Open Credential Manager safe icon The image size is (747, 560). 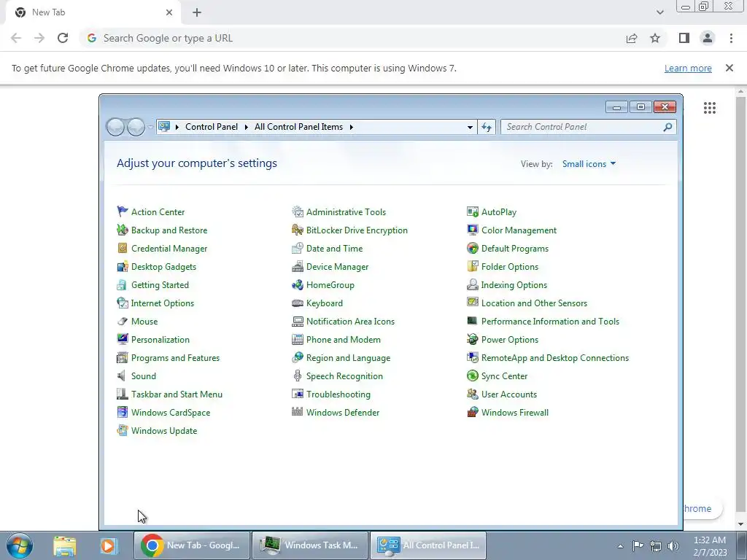[x=123, y=248]
